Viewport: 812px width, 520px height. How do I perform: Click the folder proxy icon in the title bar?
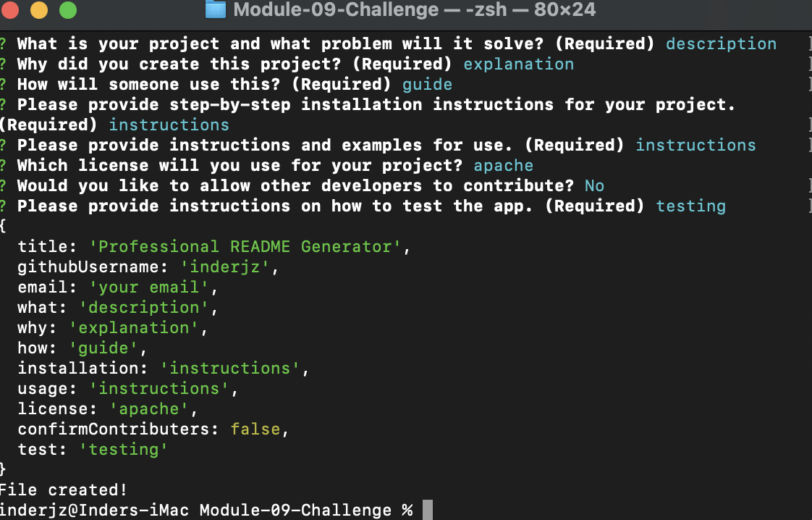pyautogui.click(x=214, y=11)
